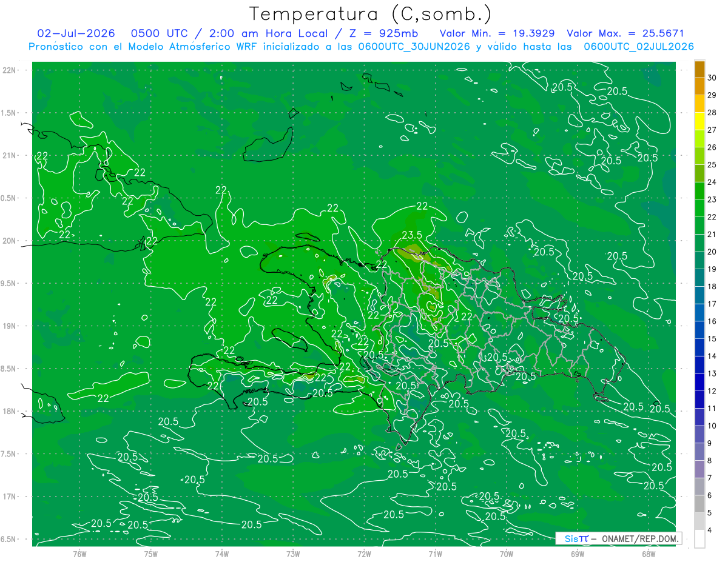Click the "76W" longitude axis label
This screenshot has width=728, height=562.
pyautogui.click(x=79, y=554)
